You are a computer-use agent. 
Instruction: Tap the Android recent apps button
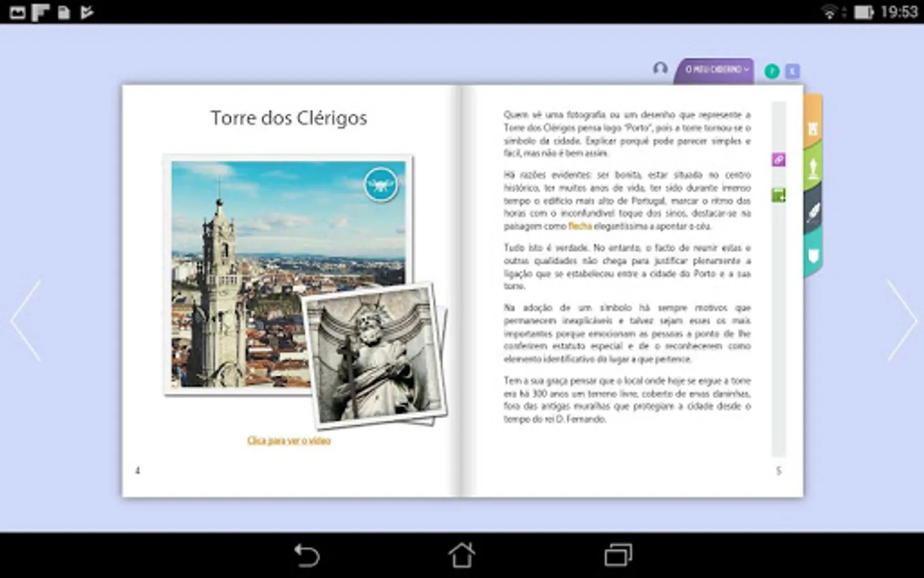[x=618, y=555]
